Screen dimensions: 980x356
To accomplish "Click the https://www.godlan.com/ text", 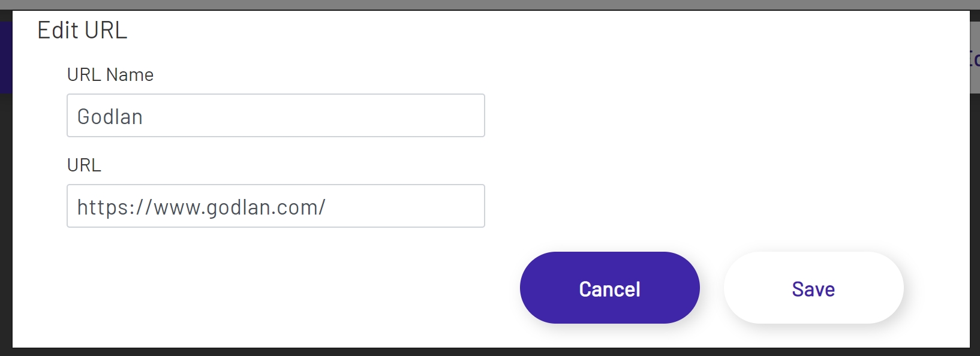I will (200, 207).
